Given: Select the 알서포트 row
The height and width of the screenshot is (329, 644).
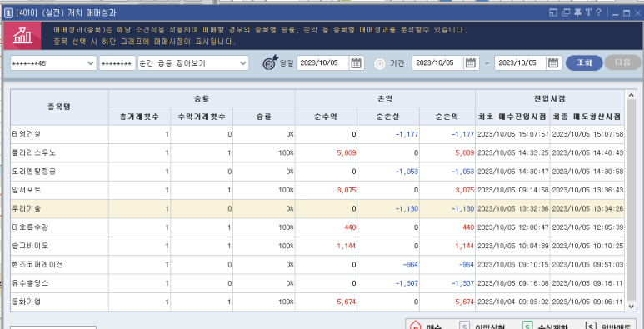Looking at the screenshot, I should tap(317, 190).
